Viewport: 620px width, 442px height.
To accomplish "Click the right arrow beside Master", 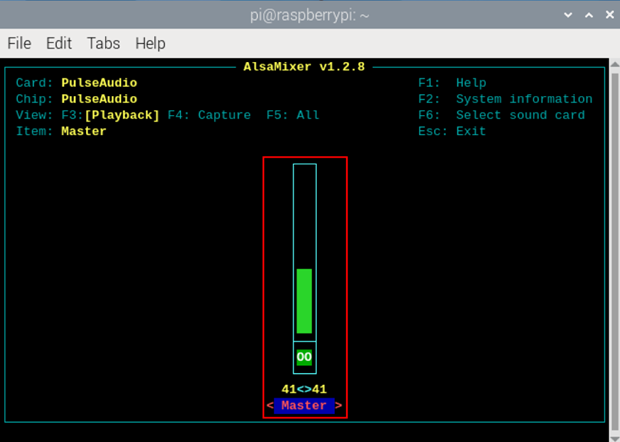I will point(338,406).
